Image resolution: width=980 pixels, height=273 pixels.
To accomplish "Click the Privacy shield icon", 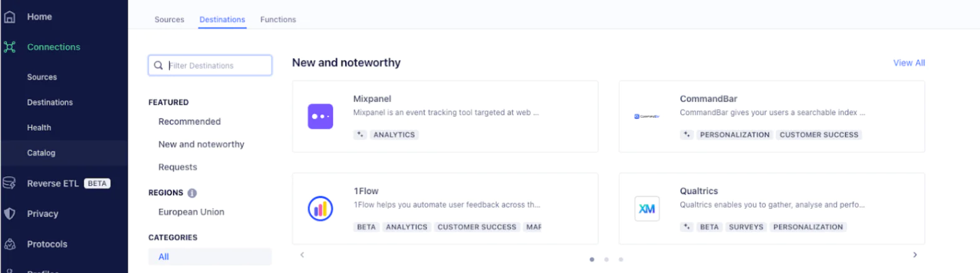I will [x=10, y=214].
